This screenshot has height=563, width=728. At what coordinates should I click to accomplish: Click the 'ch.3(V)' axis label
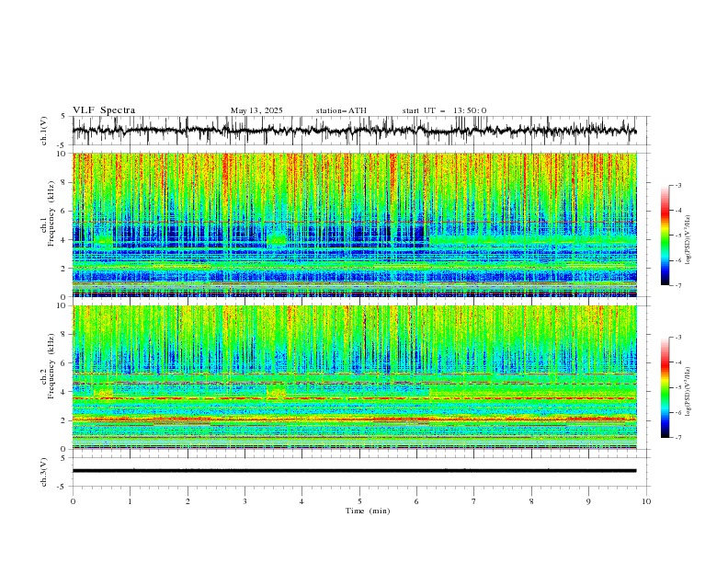click(44, 472)
